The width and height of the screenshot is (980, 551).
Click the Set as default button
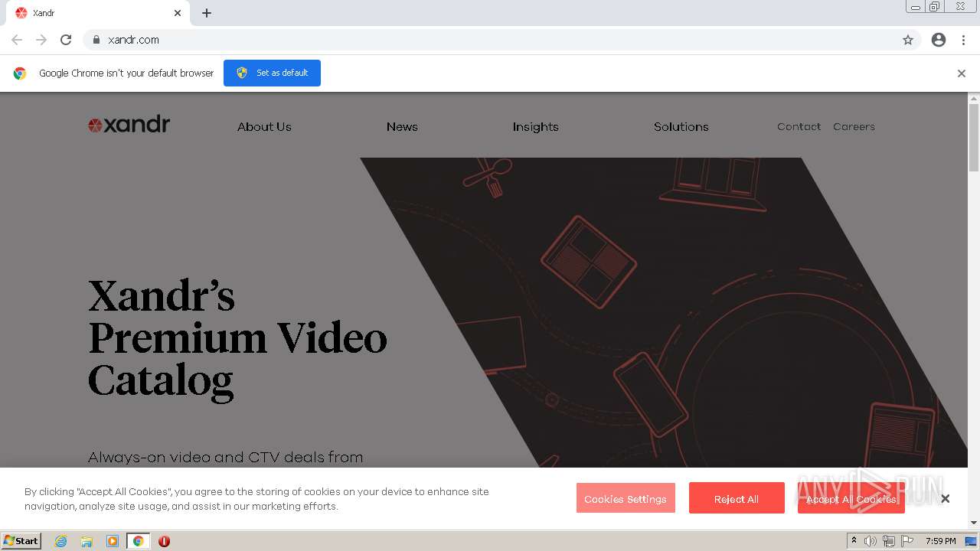[x=272, y=73]
